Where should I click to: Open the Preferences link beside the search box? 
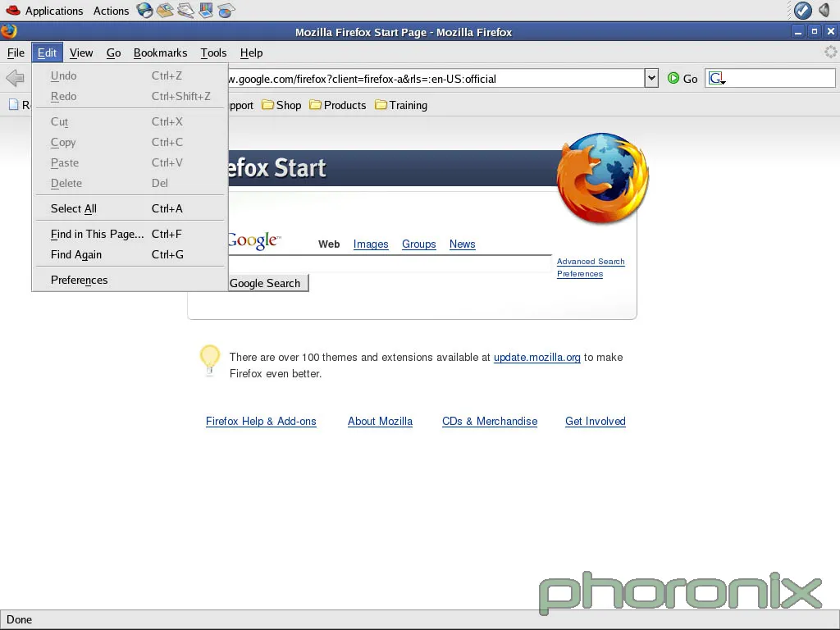coord(580,274)
